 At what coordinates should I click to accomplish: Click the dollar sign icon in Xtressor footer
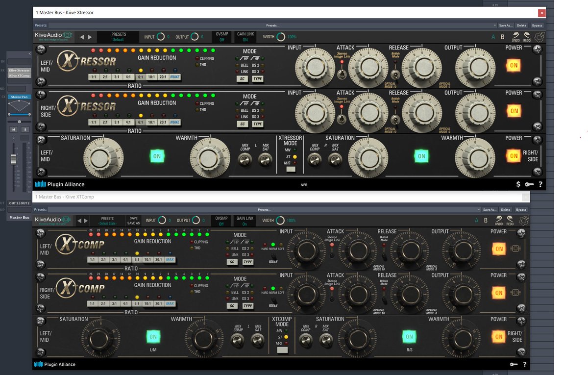pos(518,184)
